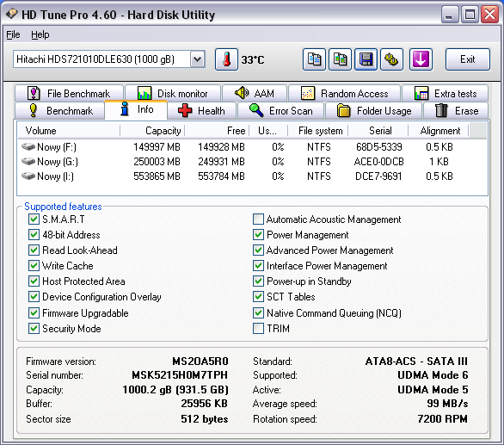Toggle the Host Protected Area checkbox
This screenshot has width=504, height=445.
point(34,281)
